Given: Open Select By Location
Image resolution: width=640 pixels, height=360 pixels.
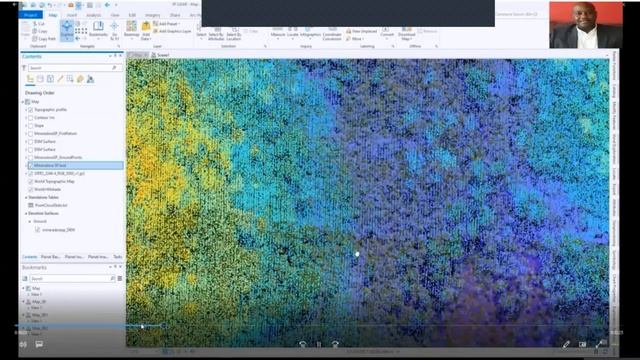Looking at the screenshot, I should [x=233, y=34].
